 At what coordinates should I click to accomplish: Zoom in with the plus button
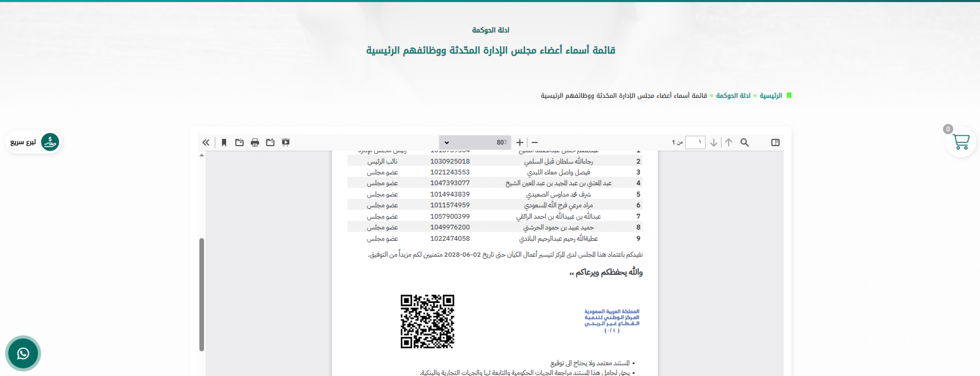520,142
